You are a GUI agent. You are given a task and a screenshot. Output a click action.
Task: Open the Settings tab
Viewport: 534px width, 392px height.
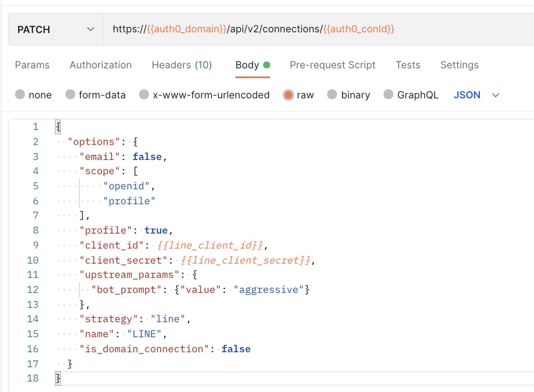click(x=460, y=65)
